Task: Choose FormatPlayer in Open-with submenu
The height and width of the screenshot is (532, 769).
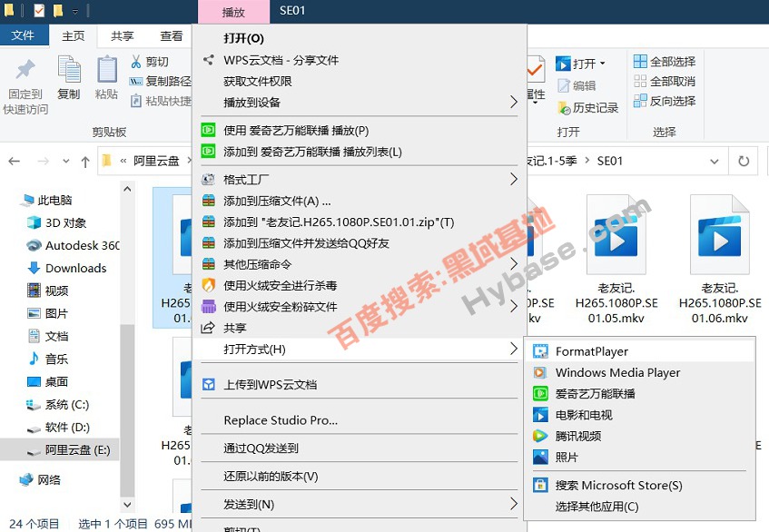Action: coord(639,351)
